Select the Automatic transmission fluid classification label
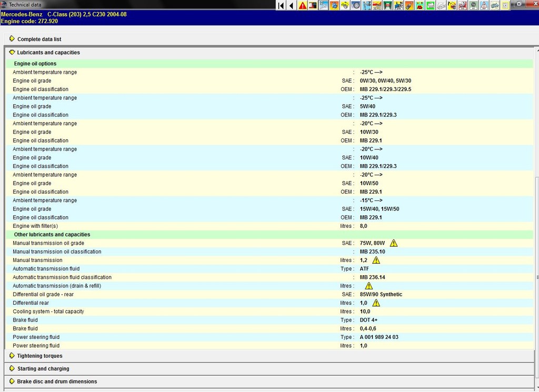The width and height of the screenshot is (539, 392). pos(62,277)
